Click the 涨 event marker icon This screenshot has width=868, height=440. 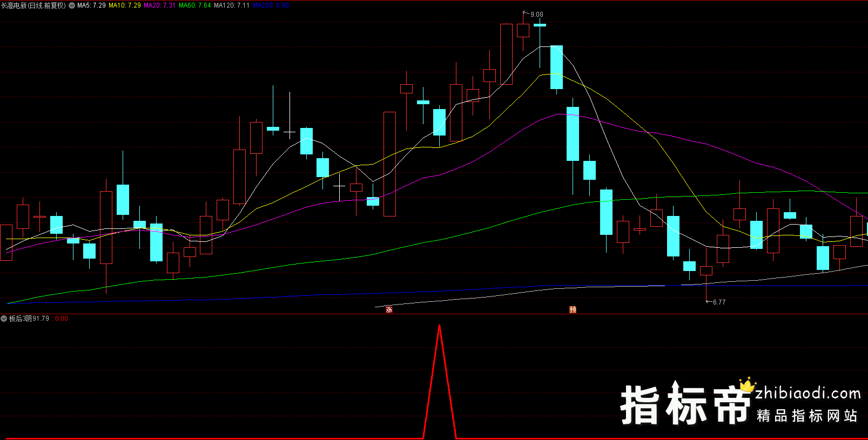coord(389,309)
